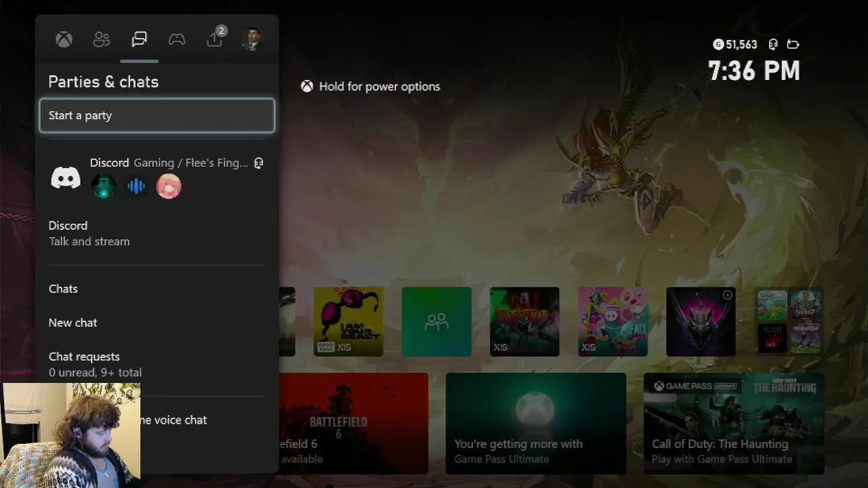Open You're getting more with Game Pass card
The image size is (868, 488).
[536, 424]
